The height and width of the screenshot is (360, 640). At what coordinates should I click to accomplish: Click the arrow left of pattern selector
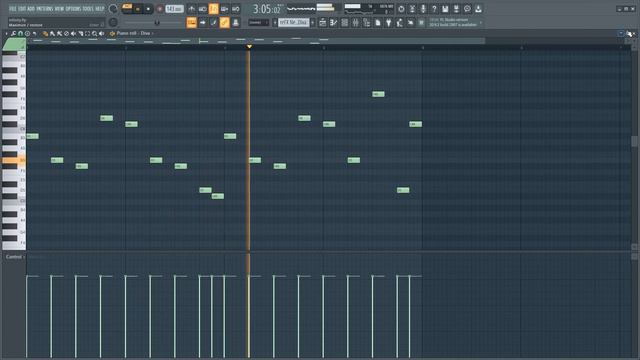tap(275, 22)
